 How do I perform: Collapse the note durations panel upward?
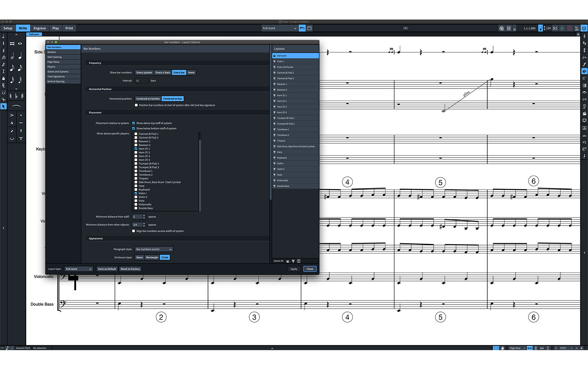click(16, 35)
